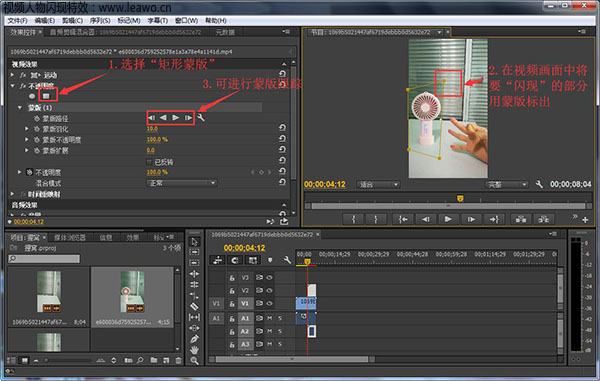This screenshot has height=381, width=600.
Task: Reset the 蒙版不透明度 mask opacity parameter
Action: [x=282, y=139]
